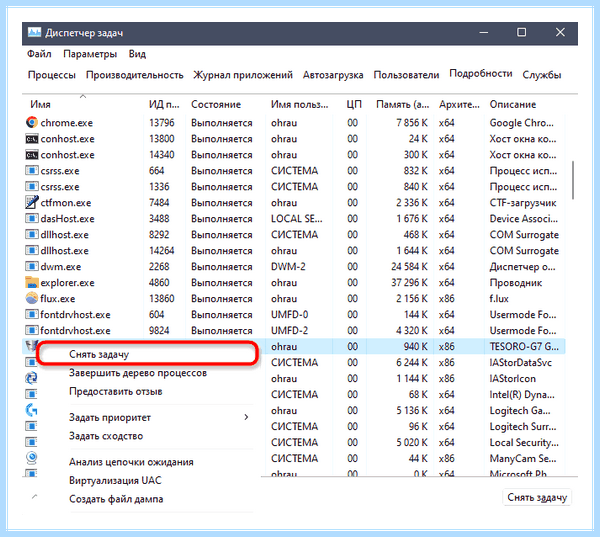This screenshot has height=537, width=600.
Task: Click the icon of fontdrvhost.exe PID 9824
Action: pyautogui.click(x=32, y=330)
